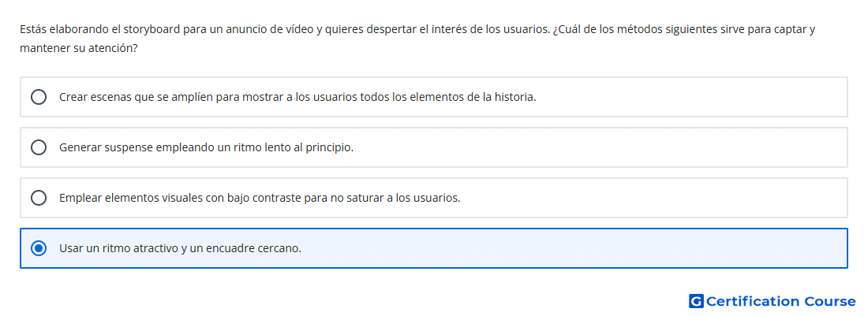868x316 pixels.
Task: Click empty area of the first answer box
Action: [692, 97]
